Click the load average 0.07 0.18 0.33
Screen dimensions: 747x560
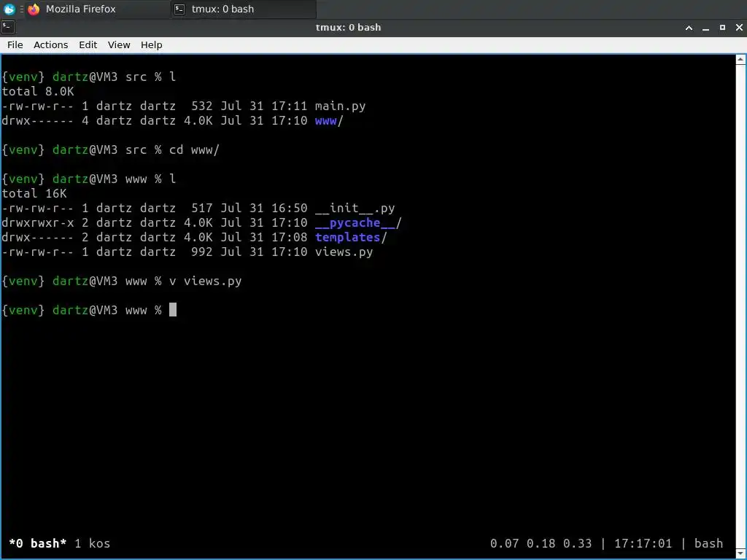(541, 543)
